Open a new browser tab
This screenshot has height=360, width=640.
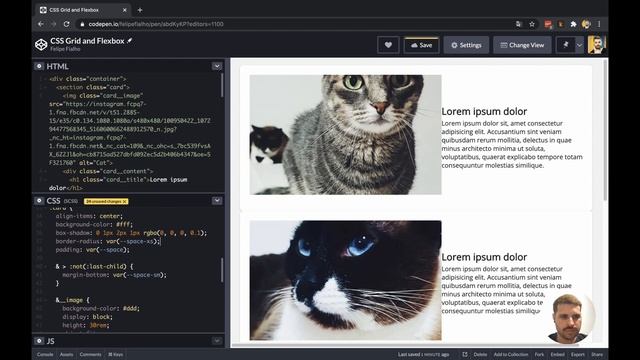pos(140,10)
